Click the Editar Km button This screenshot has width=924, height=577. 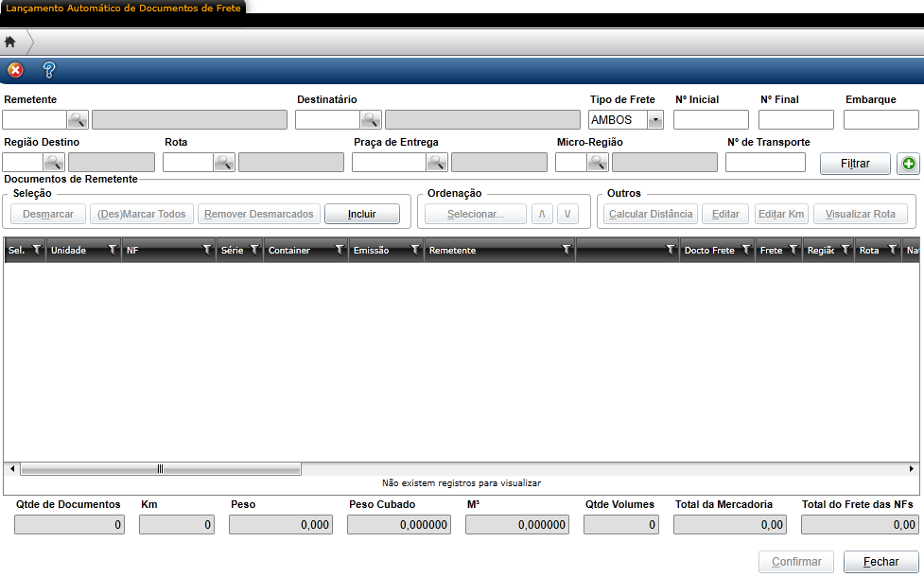[781, 214]
